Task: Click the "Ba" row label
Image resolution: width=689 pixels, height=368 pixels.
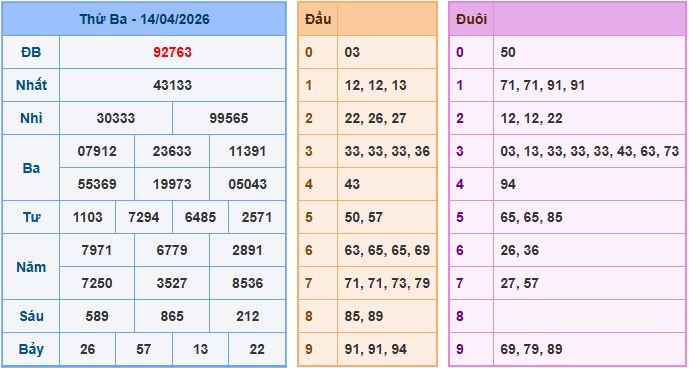Action: click(x=31, y=168)
